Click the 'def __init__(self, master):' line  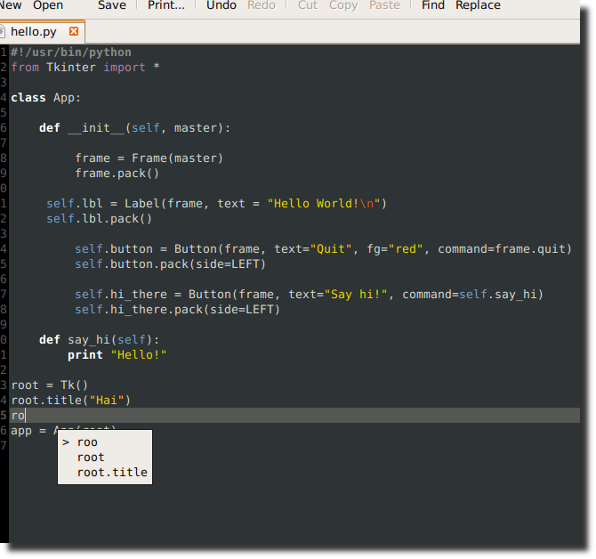coord(135,128)
